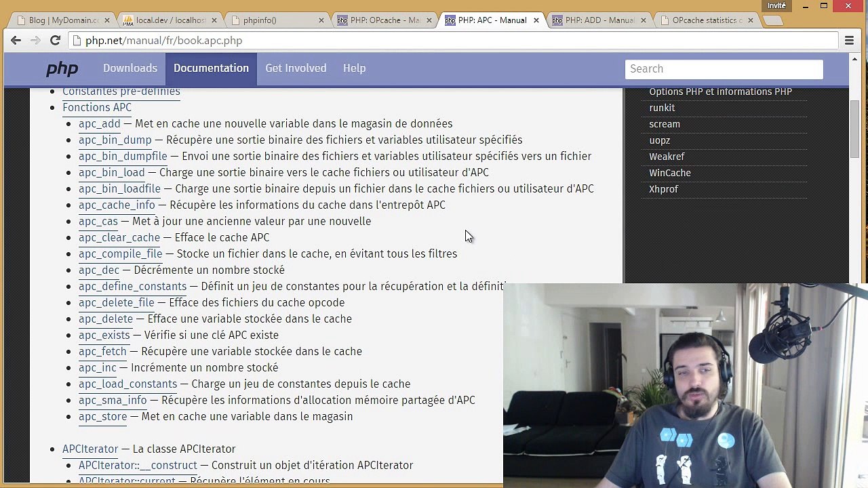This screenshot has height=488, width=868.
Task: Open the apc_clear_cache function link
Action: coord(119,238)
